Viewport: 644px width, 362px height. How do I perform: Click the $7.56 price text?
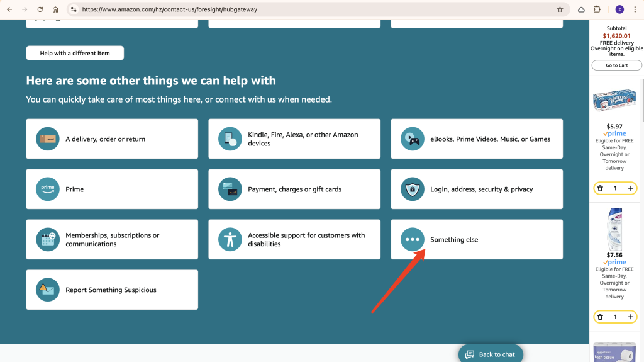(614, 255)
